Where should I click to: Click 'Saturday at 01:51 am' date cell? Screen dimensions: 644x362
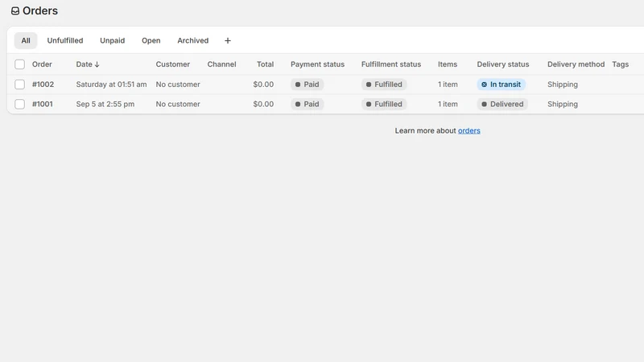click(x=111, y=84)
